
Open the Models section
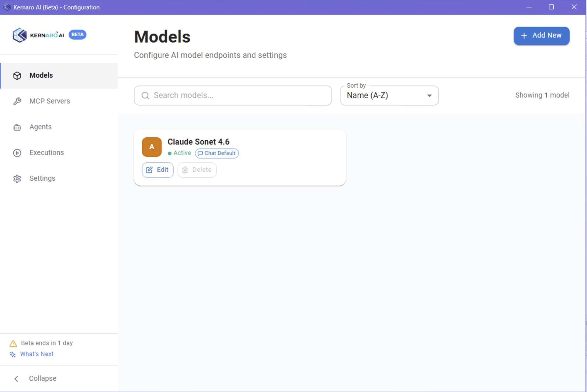pyautogui.click(x=59, y=76)
